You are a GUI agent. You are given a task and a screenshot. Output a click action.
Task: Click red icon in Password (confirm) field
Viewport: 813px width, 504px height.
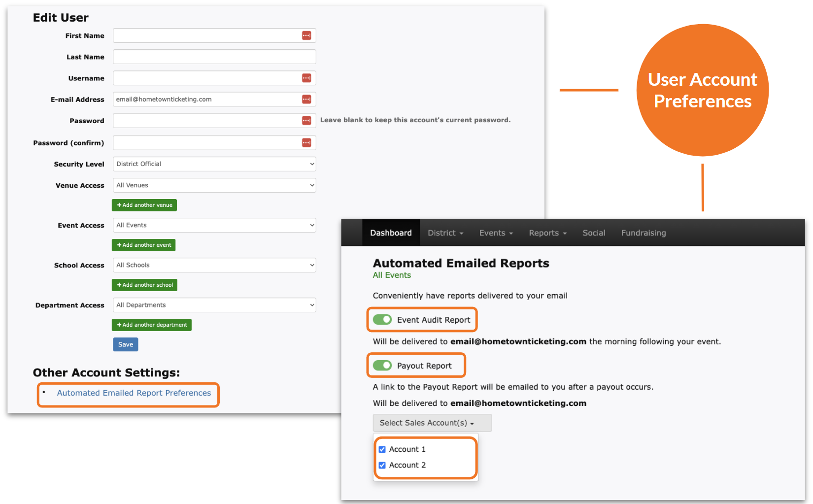[x=306, y=143]
